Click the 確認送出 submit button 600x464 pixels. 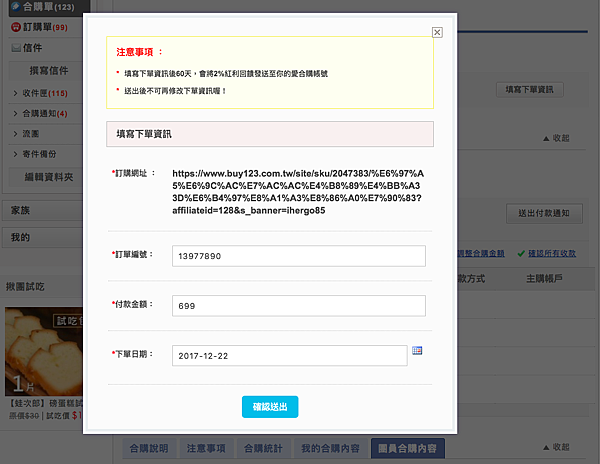pyautogui.click(x=270, y=407)
